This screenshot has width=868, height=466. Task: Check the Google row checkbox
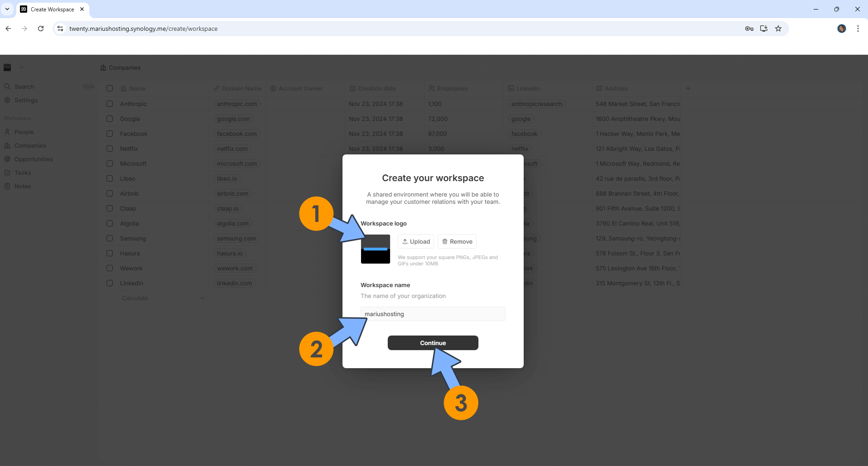coord(110,119)
